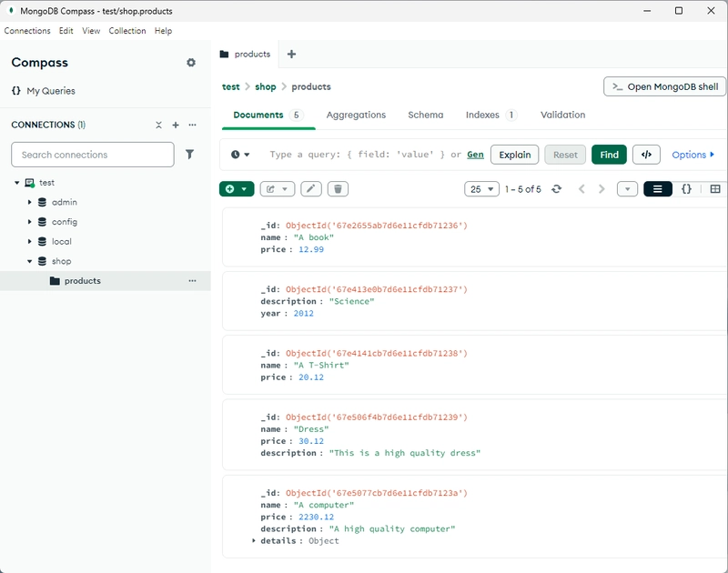
Task: Click the "A book" name value
Action: [313, 237]
